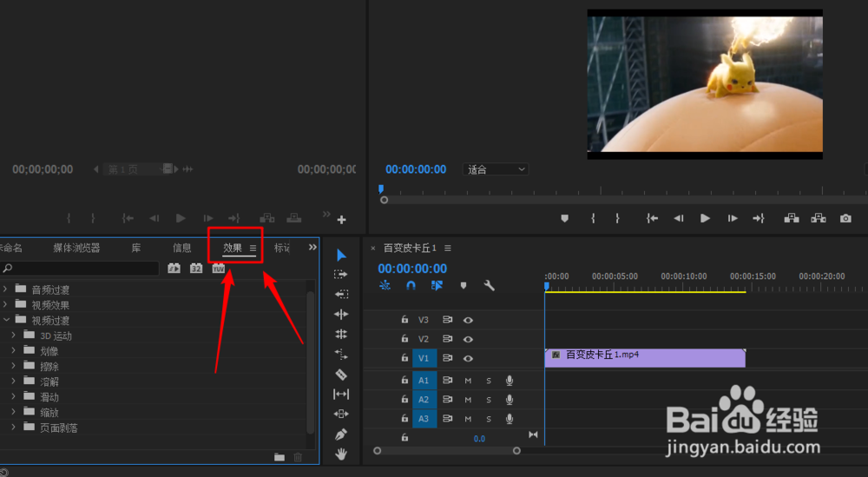868x477 pixels.
Task: Expand the 音频过渡 folder
Action: 5,288
